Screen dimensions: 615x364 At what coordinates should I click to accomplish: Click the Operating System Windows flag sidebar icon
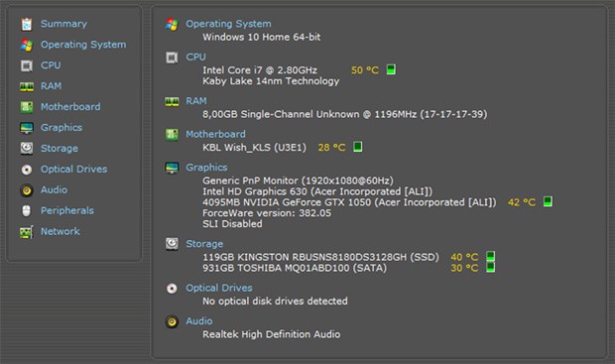tap(26, 45)
